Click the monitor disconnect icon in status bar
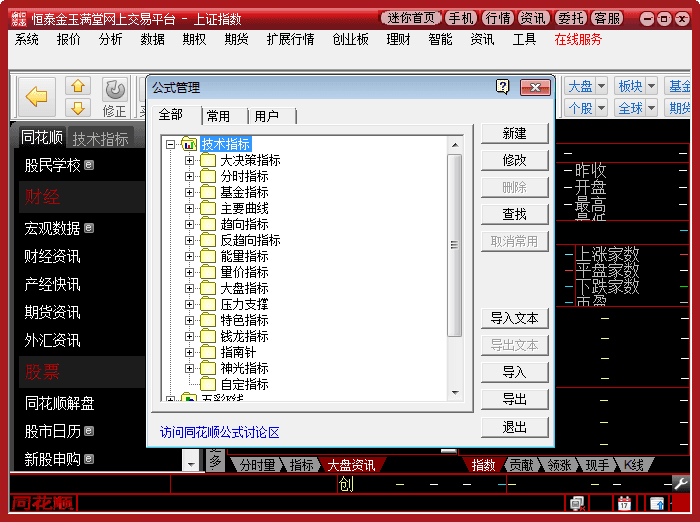The width and height of the screenshot is (700, 522). (x=577, y=503)
